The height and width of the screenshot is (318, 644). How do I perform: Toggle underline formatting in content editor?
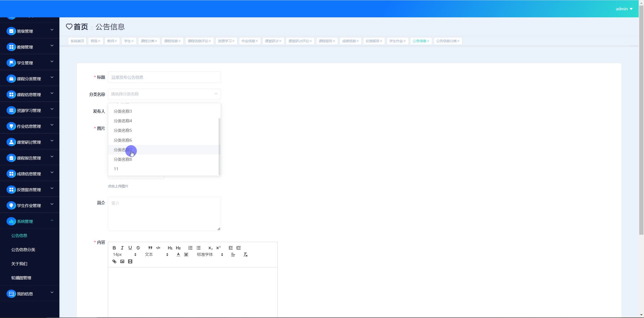coord(130,248)
